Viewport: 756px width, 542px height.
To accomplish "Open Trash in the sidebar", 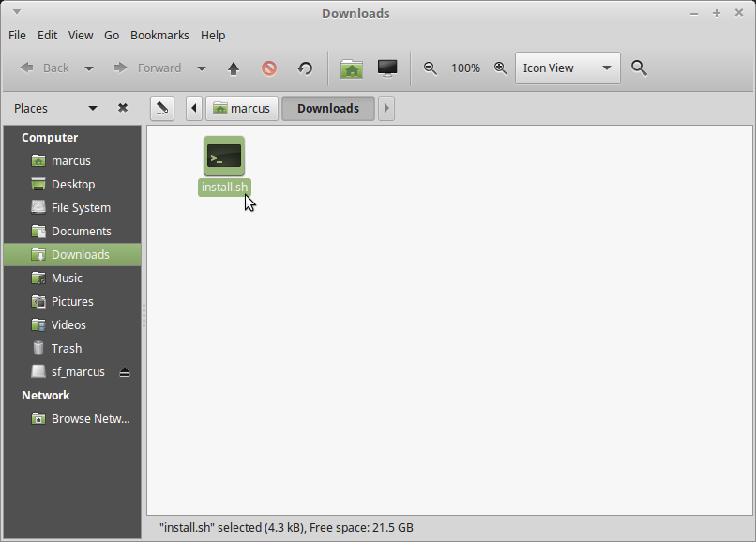I will point(72,348).
